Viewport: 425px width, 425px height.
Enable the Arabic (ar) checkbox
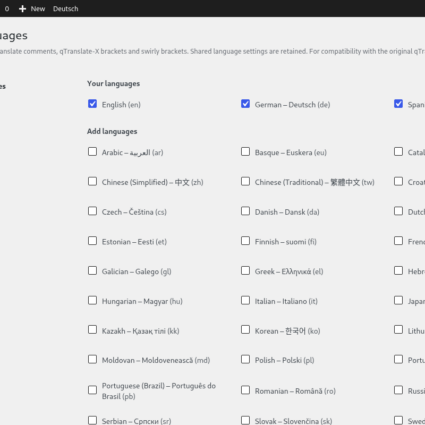[x=92, y=152]
